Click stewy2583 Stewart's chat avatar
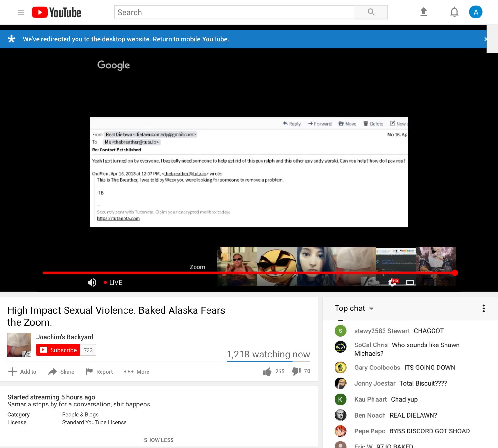Image resolution: width=498 pixels, height=448 pixels. point(340,331)
